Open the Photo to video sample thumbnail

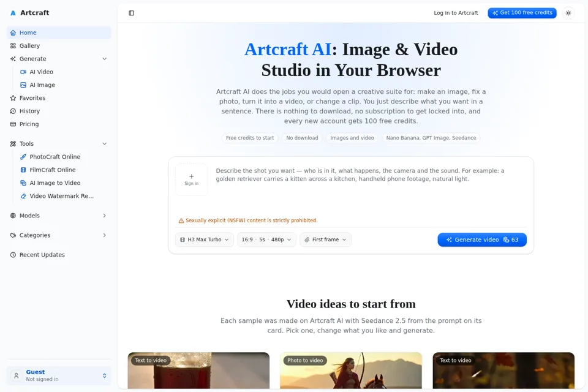click(x=350, y=371)
